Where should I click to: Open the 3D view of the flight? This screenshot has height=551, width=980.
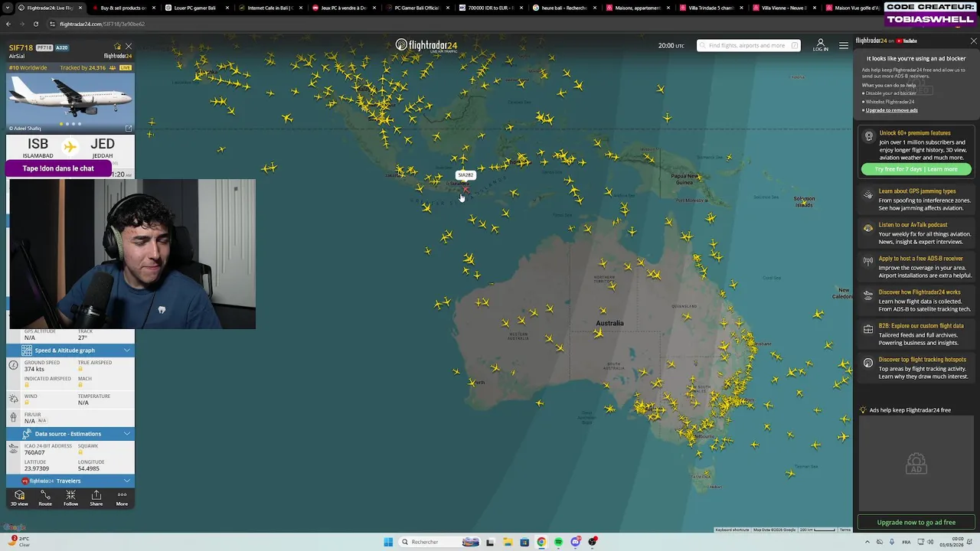tap(19, 498)
